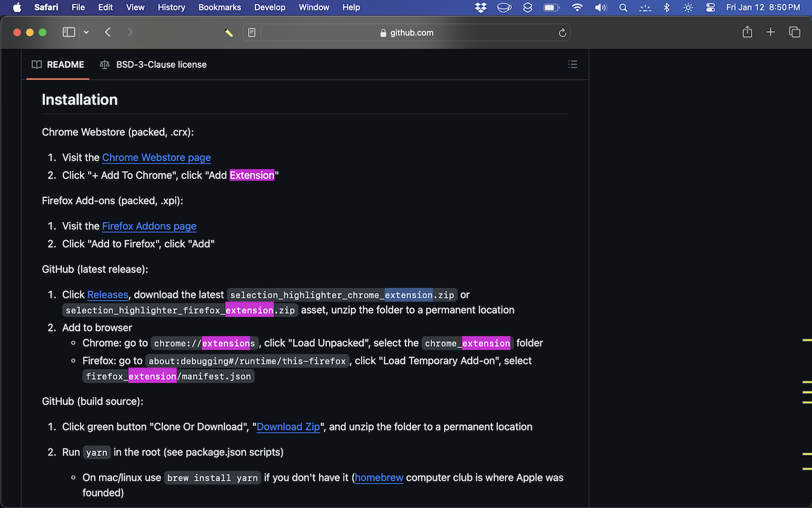
Task: Click the highlighter extension pen icon
Action: click(x=229, y=32)
